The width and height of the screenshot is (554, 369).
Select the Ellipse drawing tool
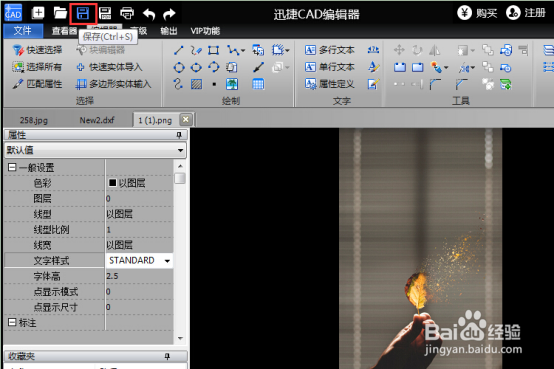click(x=196, y=67)
